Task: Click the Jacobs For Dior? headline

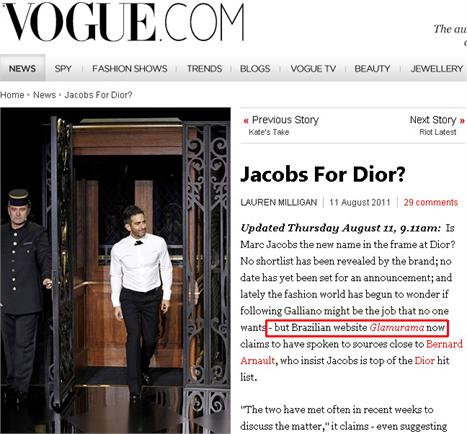Action: pyautogui.click(x=323, y=175)
